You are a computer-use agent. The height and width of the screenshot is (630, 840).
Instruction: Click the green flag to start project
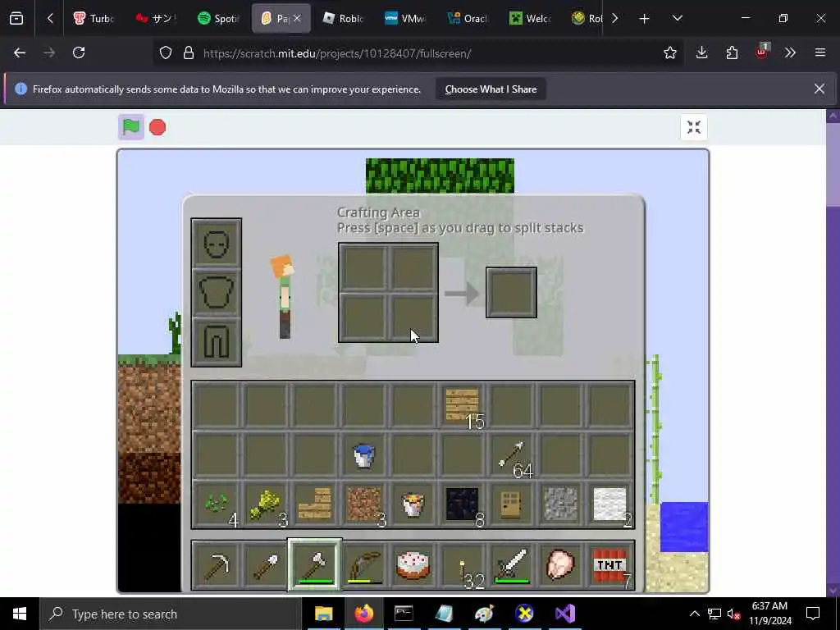[130, 127]
